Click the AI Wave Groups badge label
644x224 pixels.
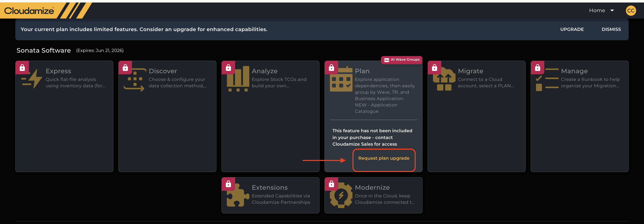(x=405, y=59)
